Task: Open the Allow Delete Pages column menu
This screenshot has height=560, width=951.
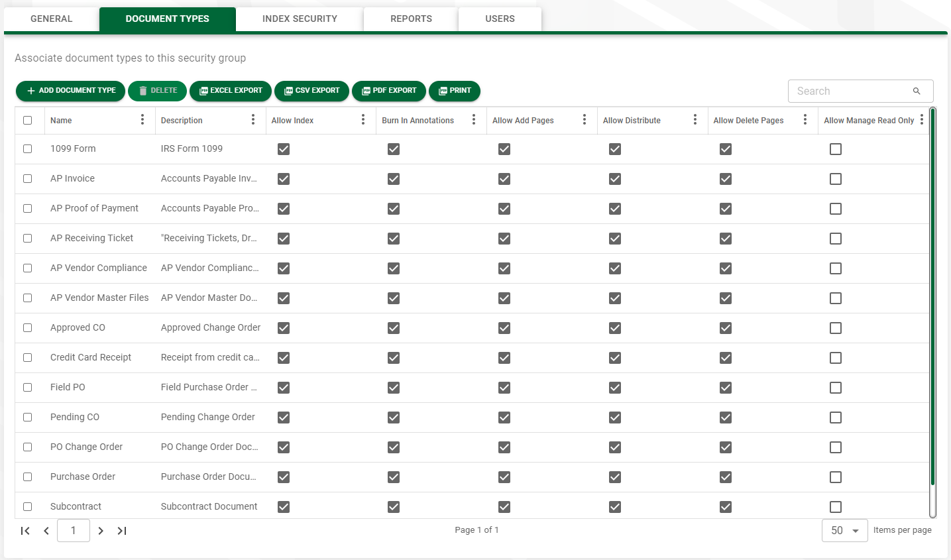Action: pos(805,120)
